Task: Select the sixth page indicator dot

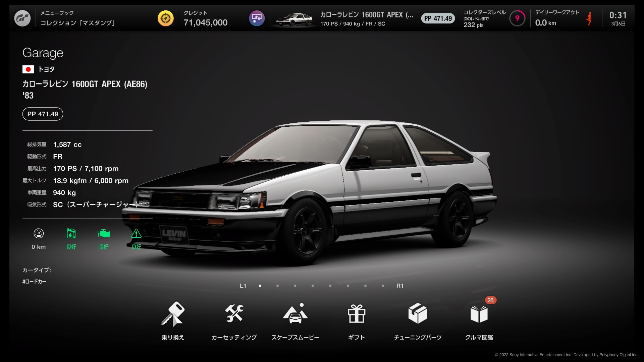Action: (x=348, y=286)
